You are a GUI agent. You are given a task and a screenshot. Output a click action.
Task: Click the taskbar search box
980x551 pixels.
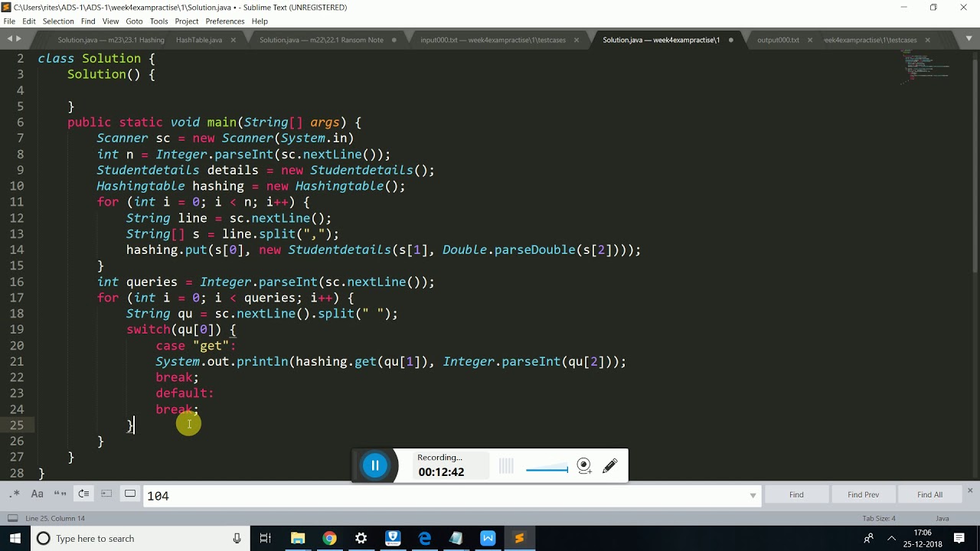[x=141, y=539]
